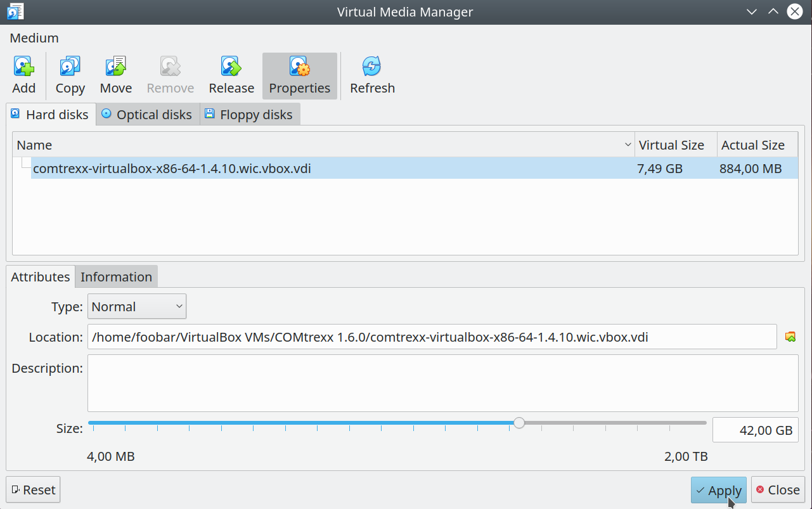
Task: Click into the Location path field
Action: 432,337
